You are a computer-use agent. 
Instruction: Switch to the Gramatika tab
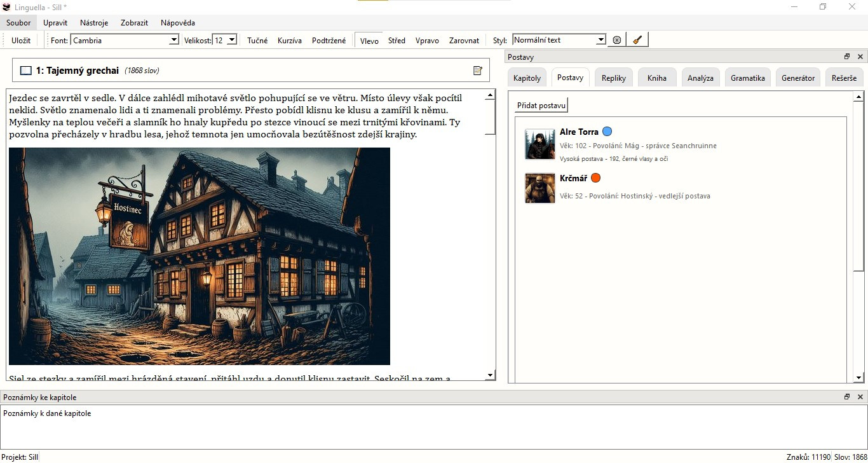(747, 78)
